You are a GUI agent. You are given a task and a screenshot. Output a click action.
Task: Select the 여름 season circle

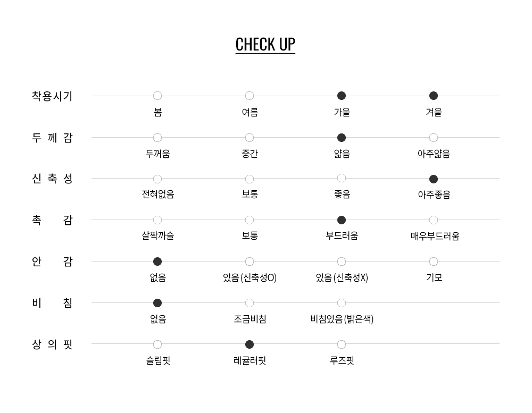(250, 96)
